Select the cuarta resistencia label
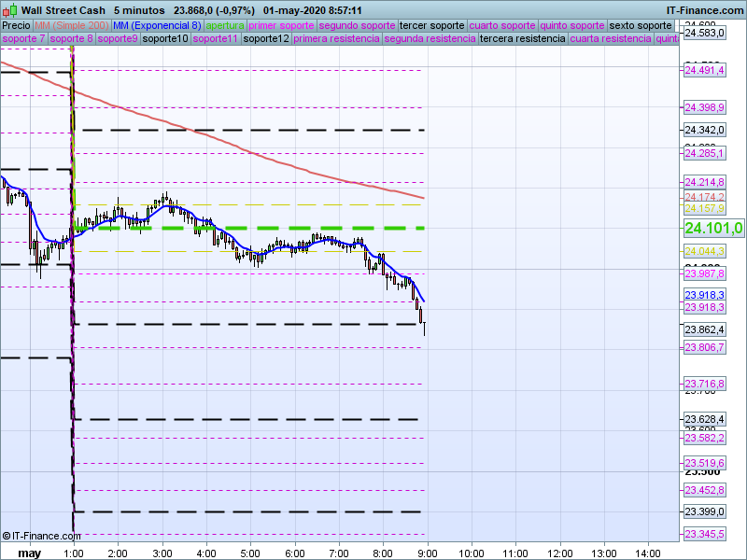 [x=611, y=39]
